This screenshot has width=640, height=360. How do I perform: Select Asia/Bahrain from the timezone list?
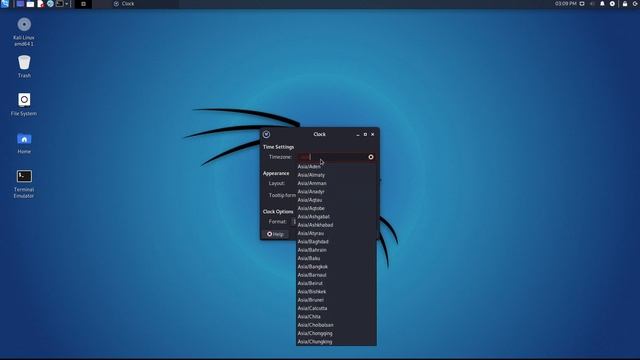coord(336,250)
